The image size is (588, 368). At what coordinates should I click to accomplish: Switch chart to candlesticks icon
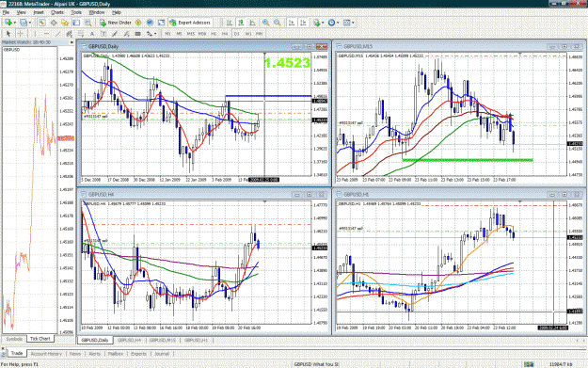(x=241, y=23)
